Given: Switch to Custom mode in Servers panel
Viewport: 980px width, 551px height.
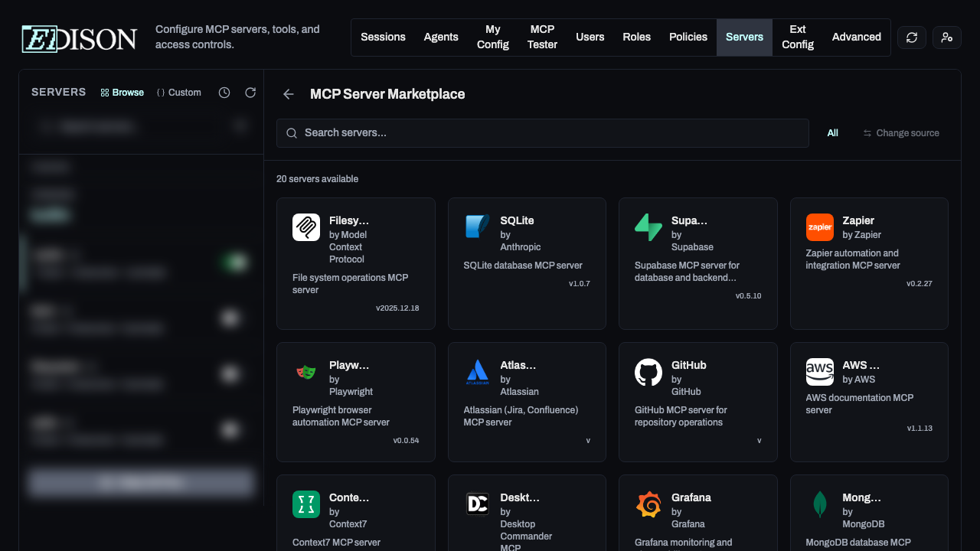Looking at the screenshot, I should (179, 93).
